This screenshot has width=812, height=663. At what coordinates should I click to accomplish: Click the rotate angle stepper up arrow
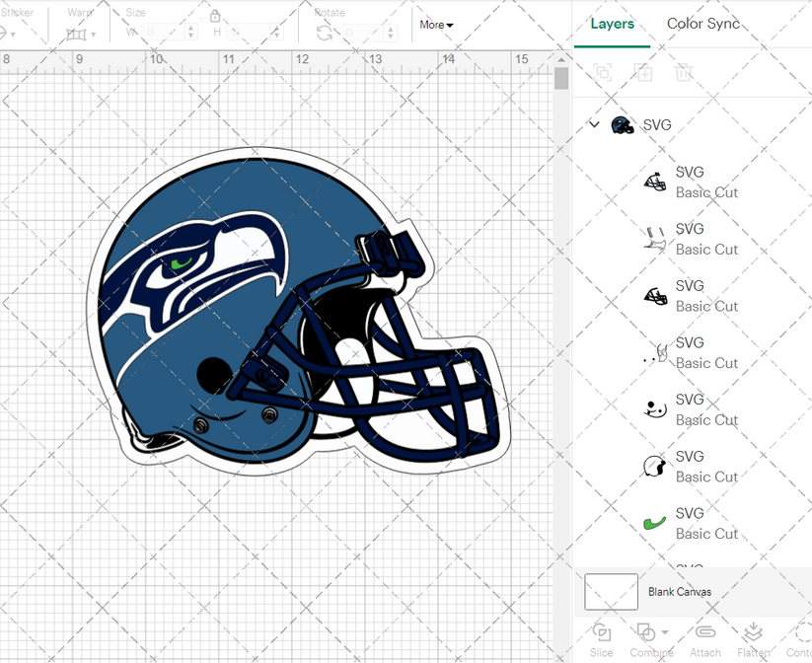click(x=389, y=27)
